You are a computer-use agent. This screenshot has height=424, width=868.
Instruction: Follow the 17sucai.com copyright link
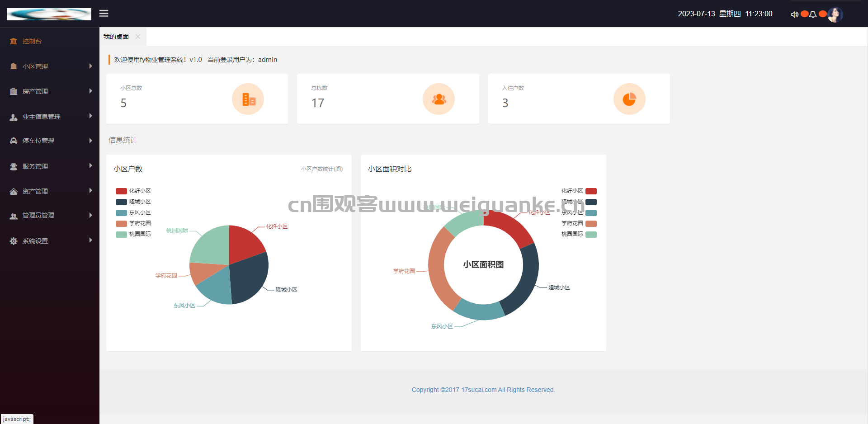click(479, 390)
